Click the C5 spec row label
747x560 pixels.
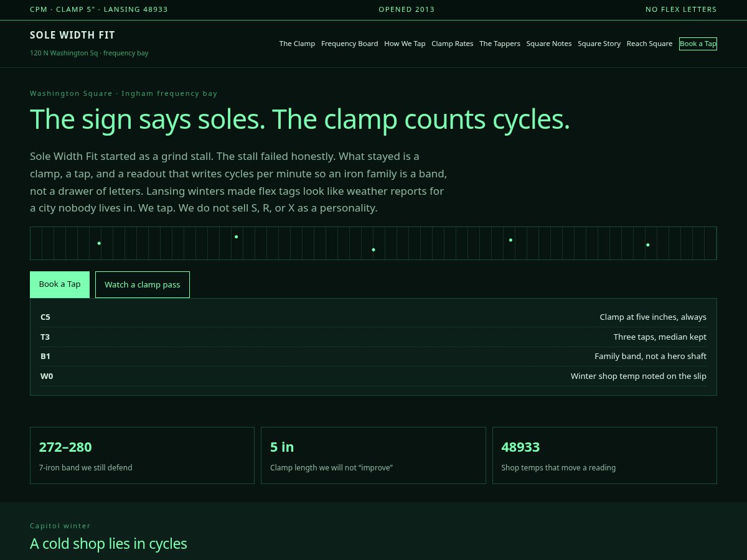(x=45, y=317)
